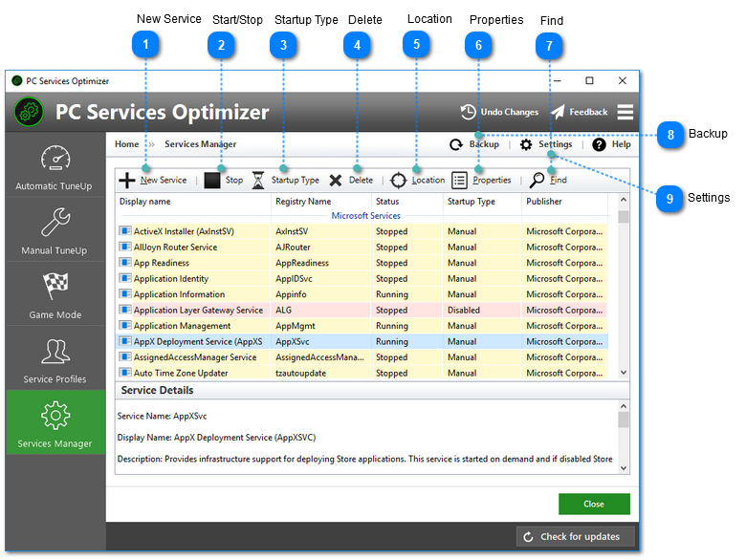
Task: Click the New Service plus icon
Action: point(127,181)
